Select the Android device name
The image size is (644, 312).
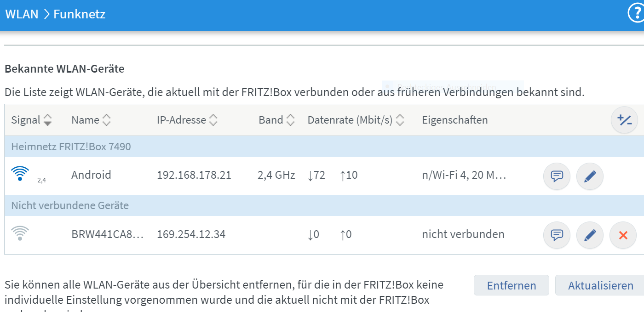(x=91, y=175)
